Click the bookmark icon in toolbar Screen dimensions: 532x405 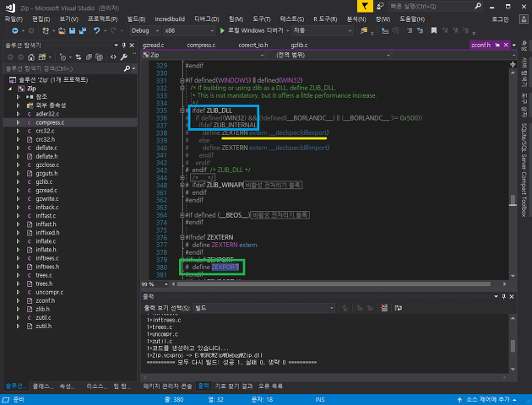click(x=433, y=31)
